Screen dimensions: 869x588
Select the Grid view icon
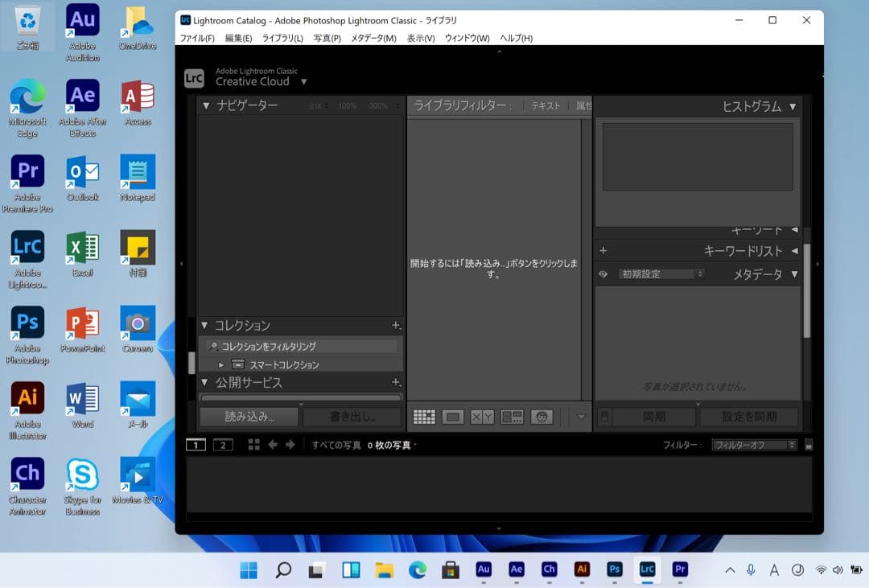(424, 416)
